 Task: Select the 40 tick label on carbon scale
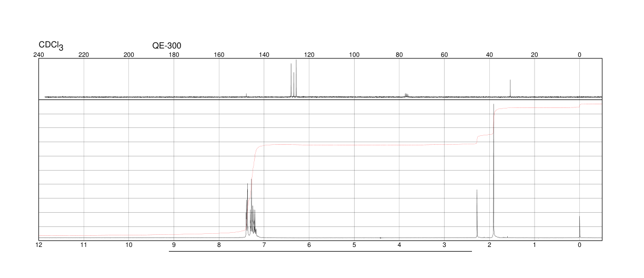[489, 55]
